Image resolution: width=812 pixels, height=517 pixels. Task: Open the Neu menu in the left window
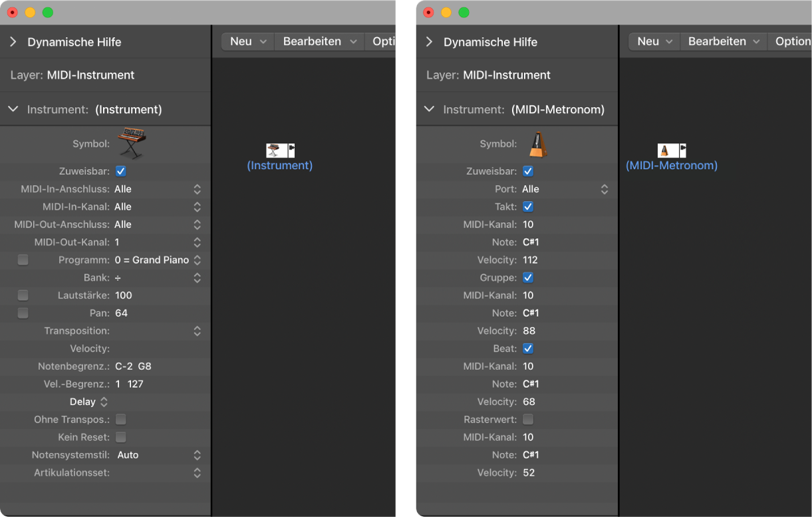click(x=247, y=41)
